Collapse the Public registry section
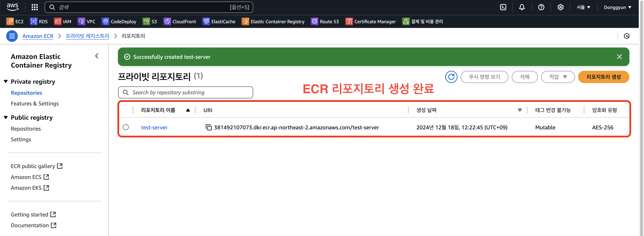 pos(6,118)
